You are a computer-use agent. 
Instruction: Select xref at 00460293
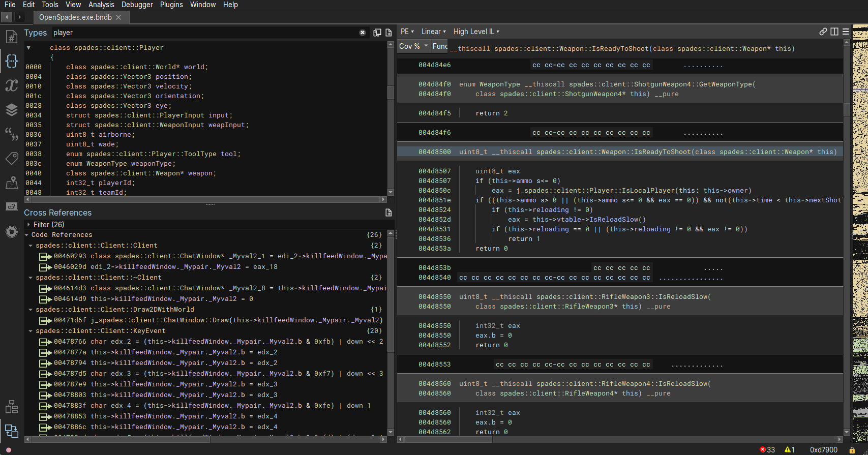click(x=214, y=256)
